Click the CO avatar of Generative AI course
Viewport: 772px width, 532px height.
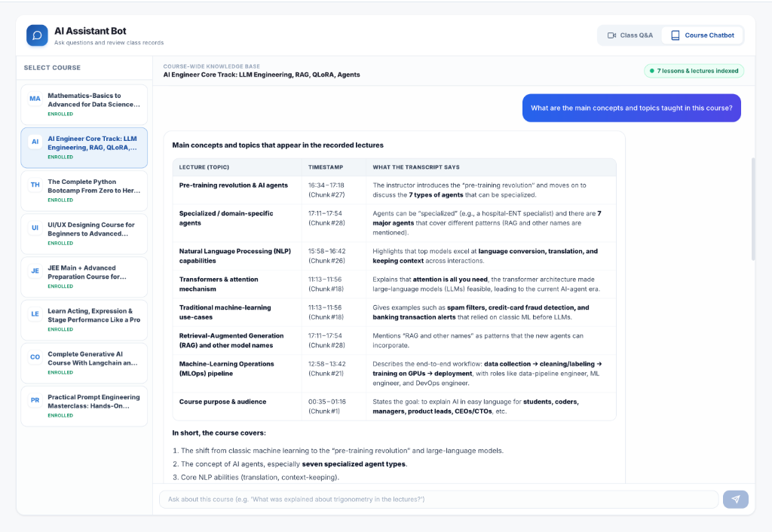tap(35, 356)
